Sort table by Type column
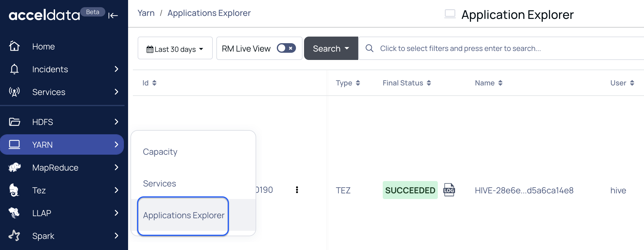 coord(358,83)
